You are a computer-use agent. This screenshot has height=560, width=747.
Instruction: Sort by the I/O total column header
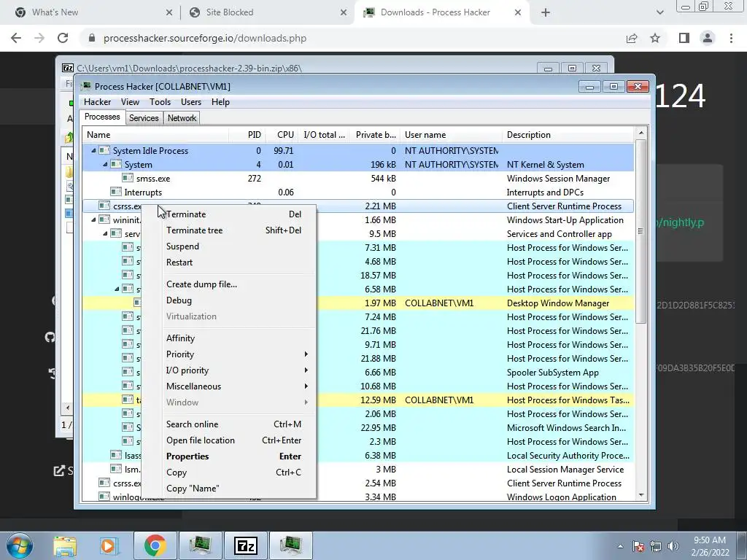click(x=324, y=135)
